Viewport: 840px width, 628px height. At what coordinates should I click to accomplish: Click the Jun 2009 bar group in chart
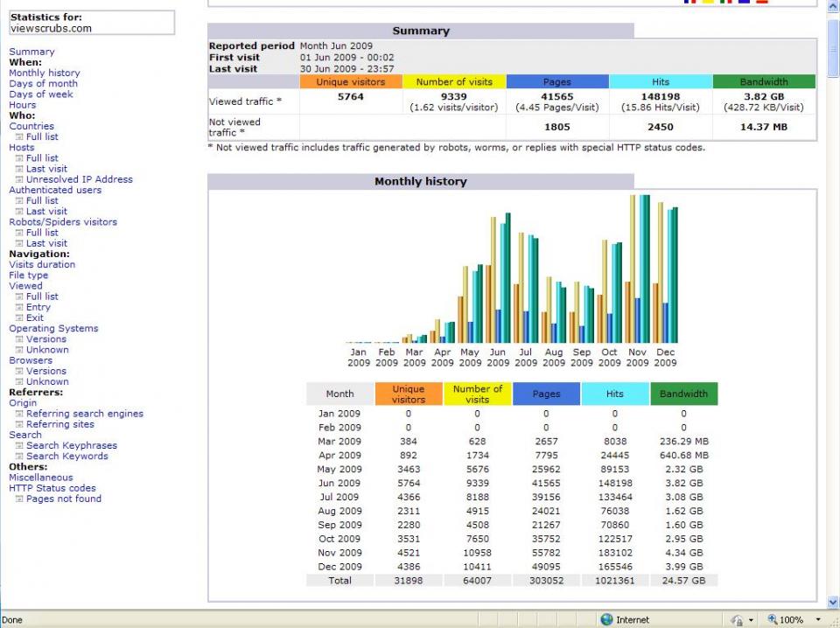click(x=498, y=277)
